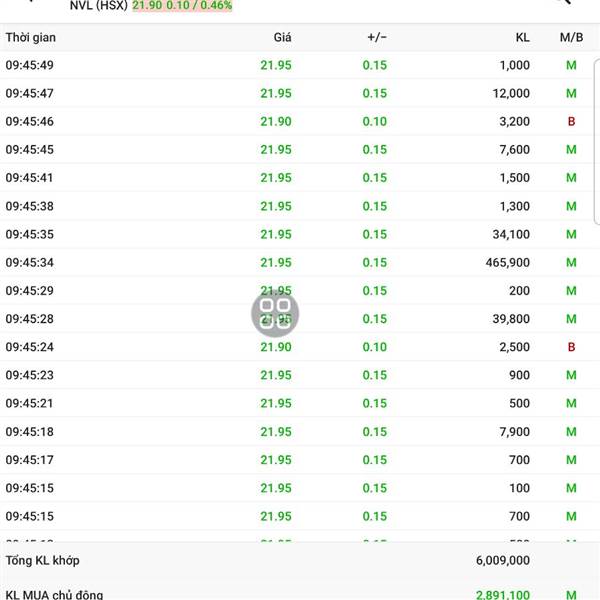
Task: Select the NVL (HSX) ticker title
Action: (98, 5)
